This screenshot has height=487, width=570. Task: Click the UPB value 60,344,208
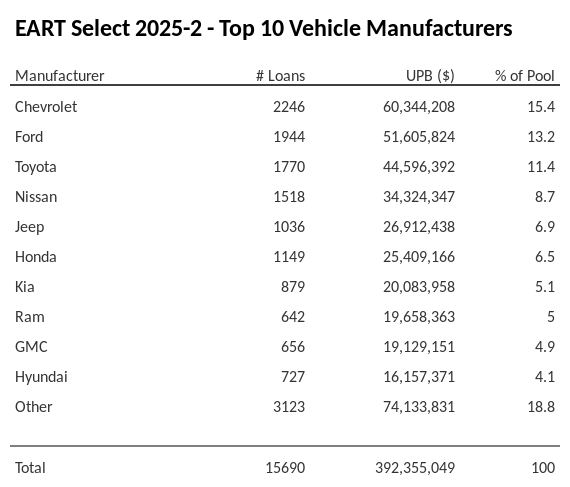(419, 107)
